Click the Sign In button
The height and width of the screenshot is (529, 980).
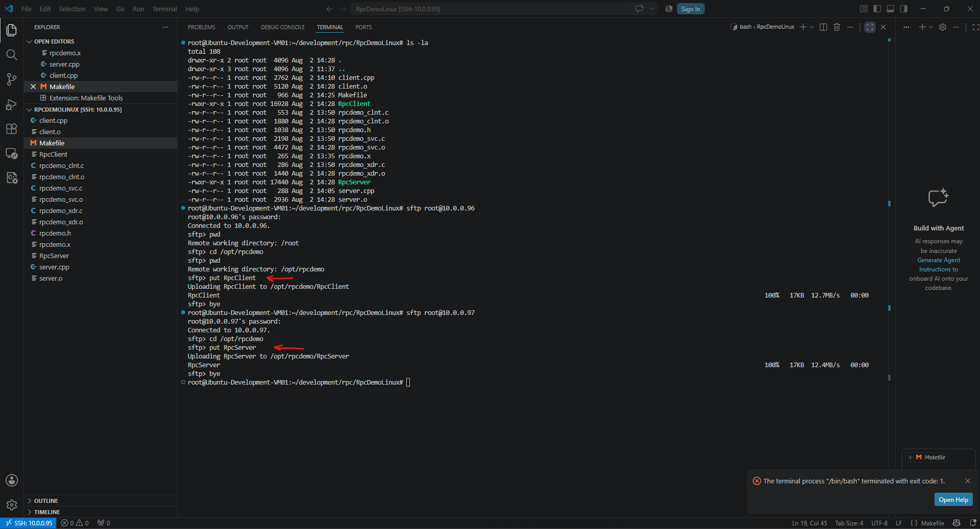point(690,9)
